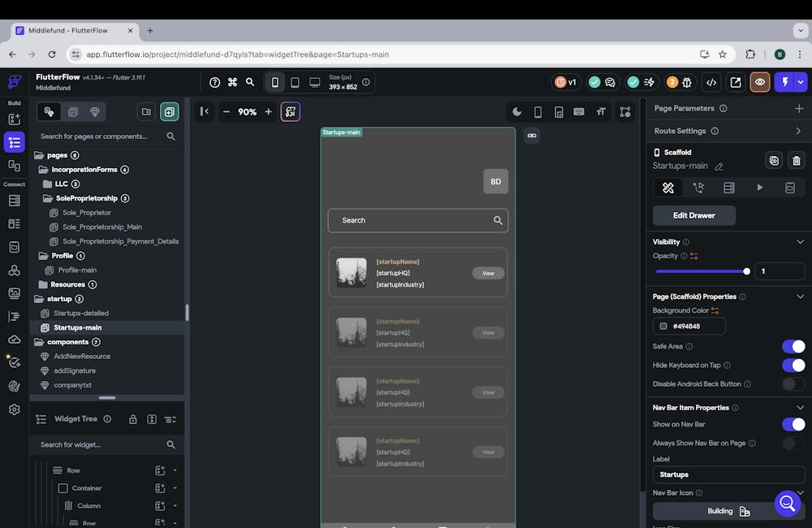
Task: Adjust the Opacity slider handle
Action: [746, 271]
